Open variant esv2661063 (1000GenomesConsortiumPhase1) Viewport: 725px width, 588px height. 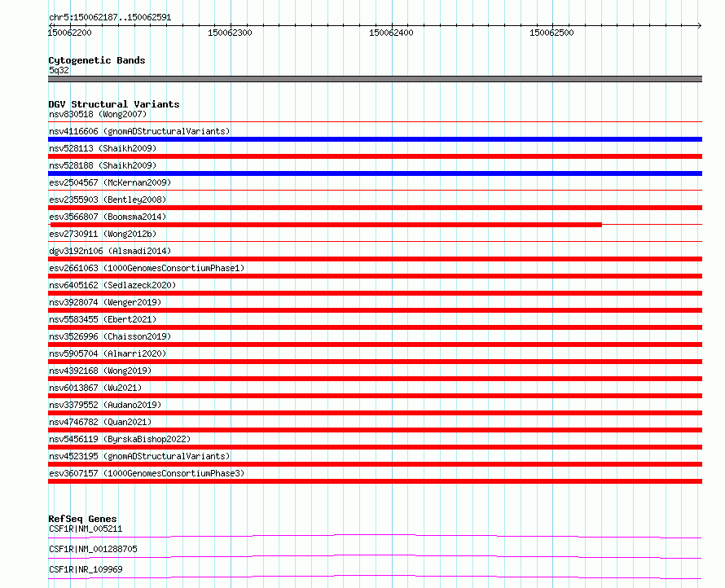[147, 268]
